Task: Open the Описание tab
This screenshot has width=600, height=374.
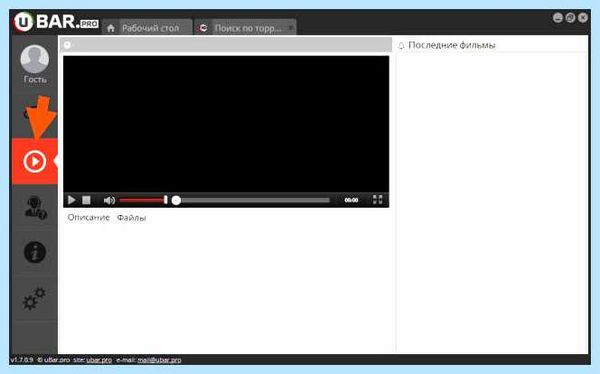Action: [x=88, y=217]
